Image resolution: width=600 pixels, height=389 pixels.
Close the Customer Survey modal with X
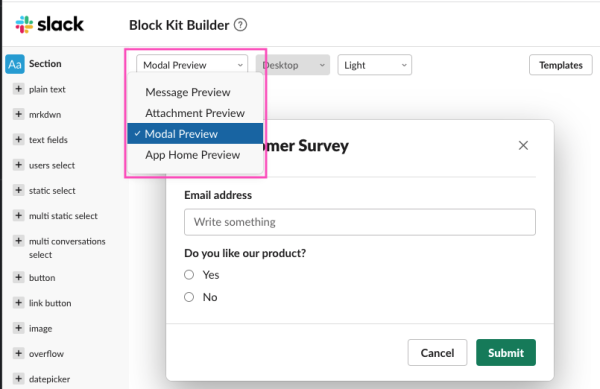pyautogui.click(x=523, y=145)
